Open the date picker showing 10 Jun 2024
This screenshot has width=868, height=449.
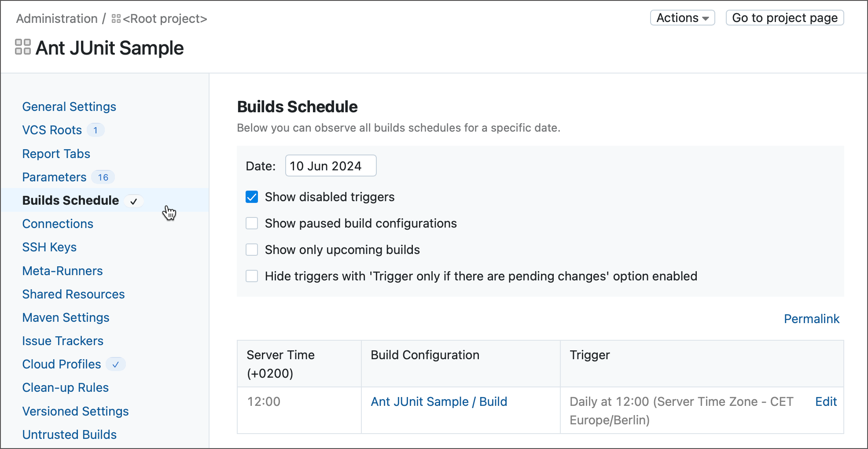click(331, 166)
